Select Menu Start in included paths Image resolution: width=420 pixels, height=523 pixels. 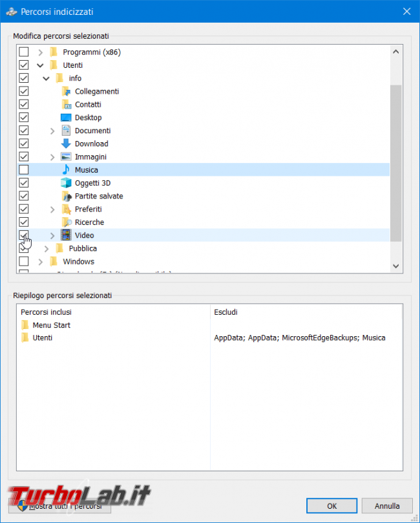51,325
